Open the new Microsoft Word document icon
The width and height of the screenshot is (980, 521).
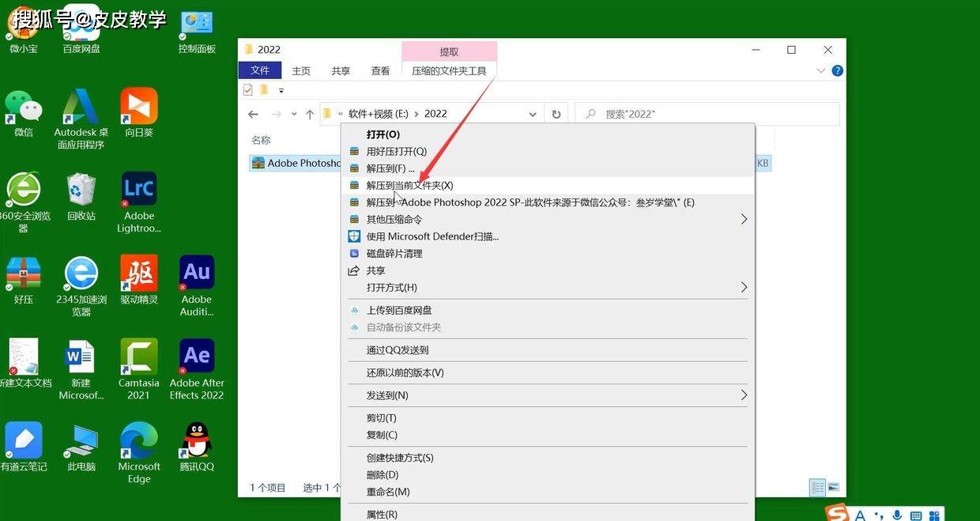tap(81, 369)
